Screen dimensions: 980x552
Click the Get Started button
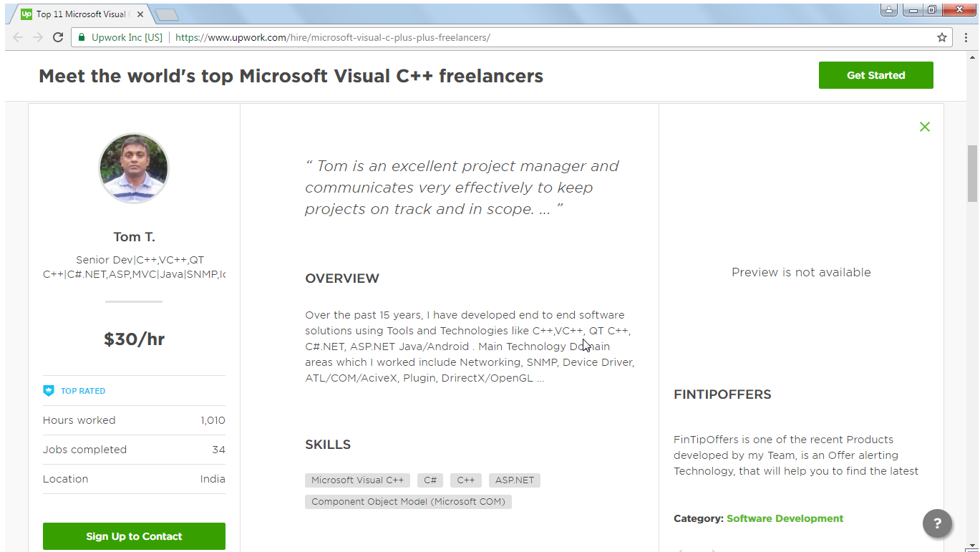point(876,75)
